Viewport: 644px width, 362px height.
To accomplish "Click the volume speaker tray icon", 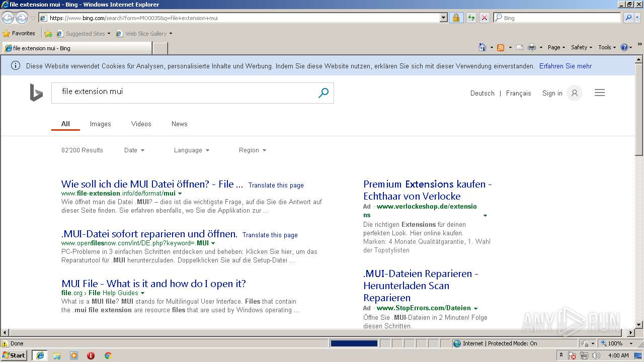I will point(596,355).
